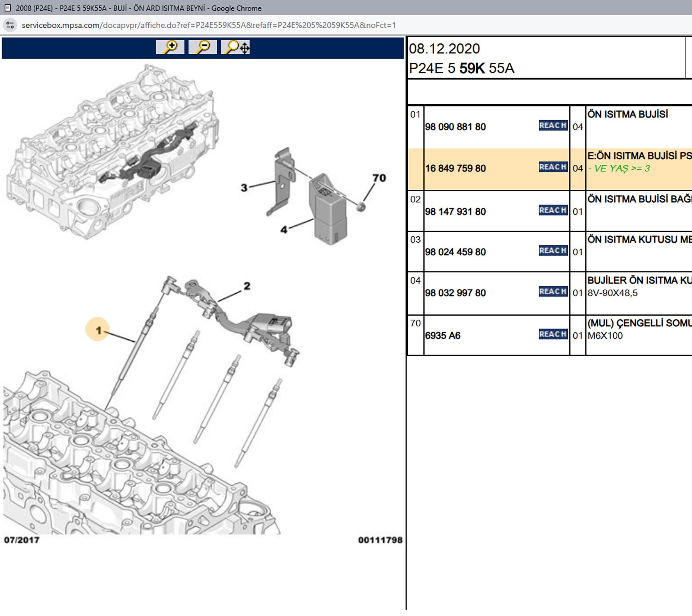Screen dimensions: 692x616
Task: Select callout number 4 for preheating box
Action: tap(284, 230)
